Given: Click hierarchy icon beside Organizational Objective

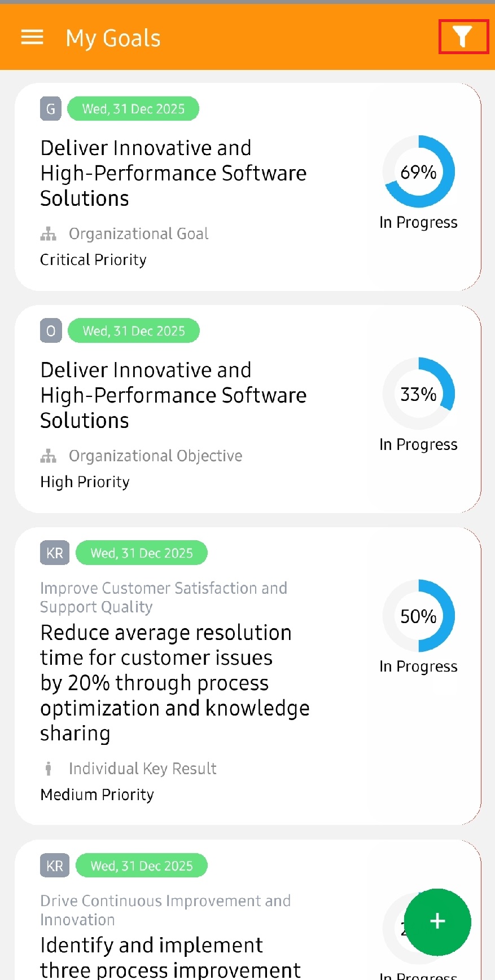Looking at the screenshot, I should coord(49,456).
